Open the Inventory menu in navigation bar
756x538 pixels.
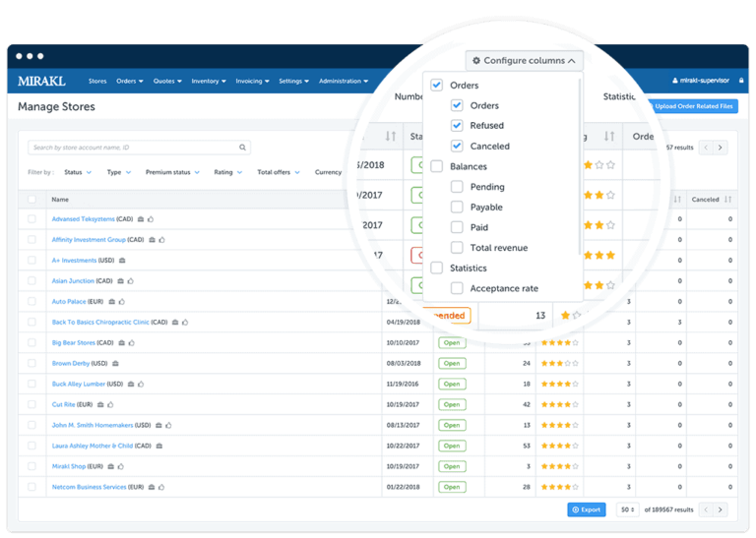(x=208, y=82)
